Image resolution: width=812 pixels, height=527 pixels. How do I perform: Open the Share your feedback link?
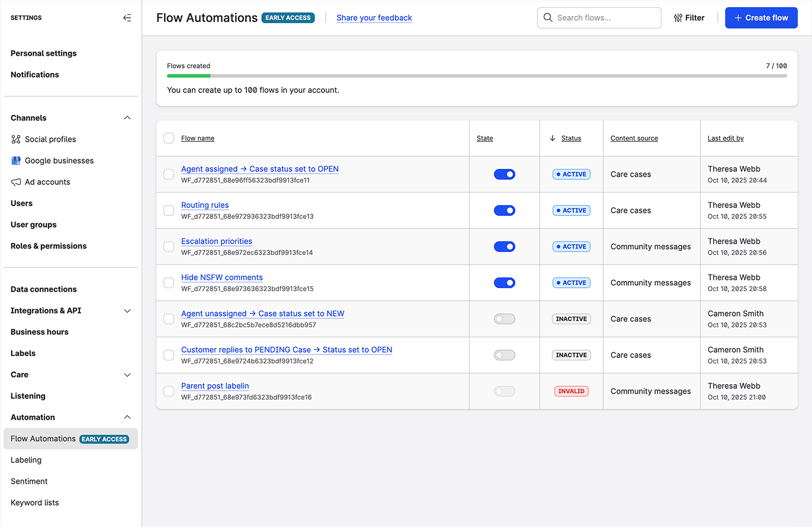point(374,18)
